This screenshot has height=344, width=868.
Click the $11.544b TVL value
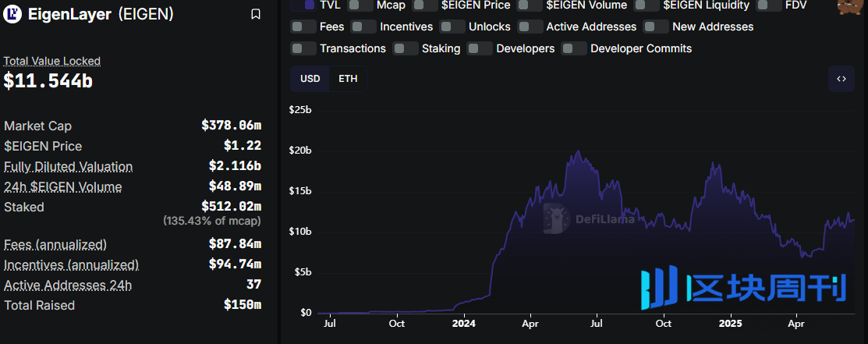(48, 81)
